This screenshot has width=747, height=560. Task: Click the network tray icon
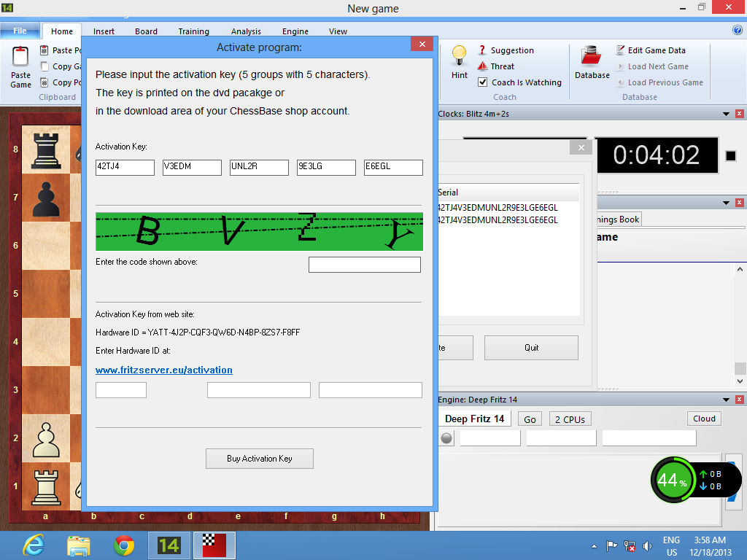pyautogui.click(x=630, y=546)
